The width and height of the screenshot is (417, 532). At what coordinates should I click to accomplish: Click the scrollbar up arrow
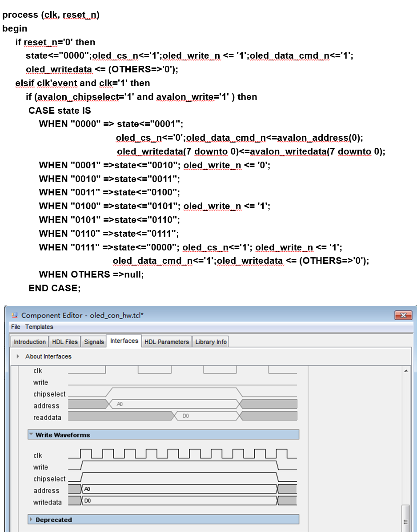(x=406, y=370)
